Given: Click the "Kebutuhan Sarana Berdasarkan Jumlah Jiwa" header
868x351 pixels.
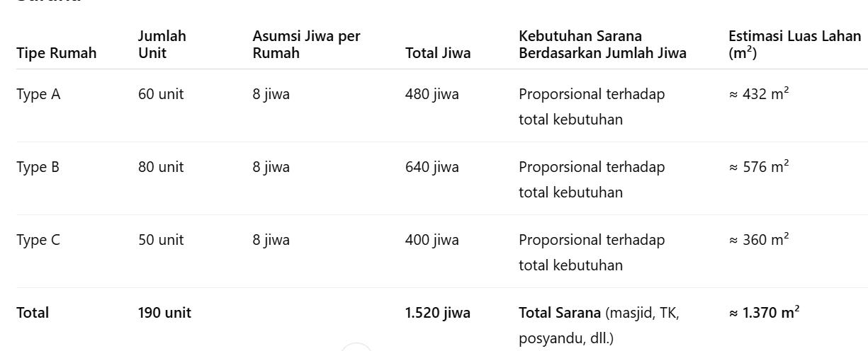Looking at the screenshot, I should coord(602,45).
